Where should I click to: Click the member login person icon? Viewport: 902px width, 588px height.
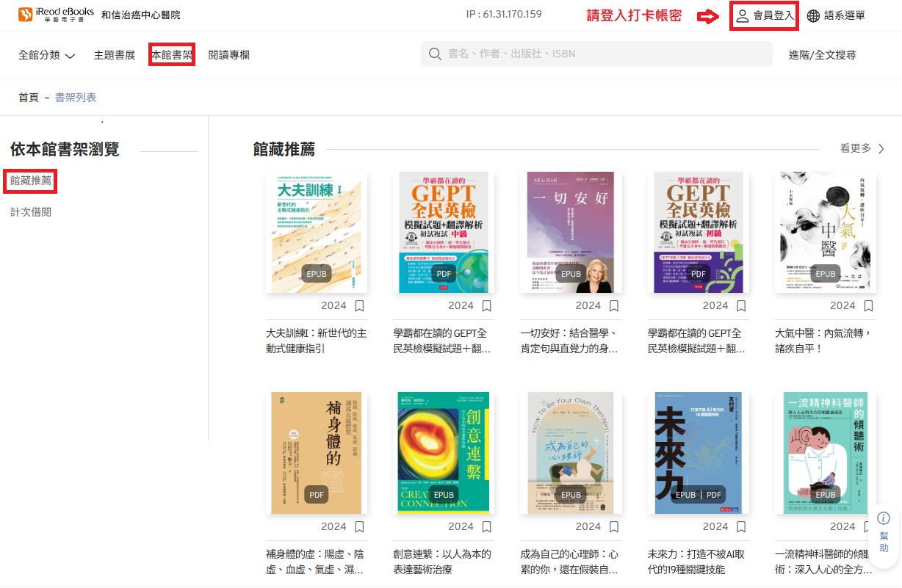tap(743, 15)
